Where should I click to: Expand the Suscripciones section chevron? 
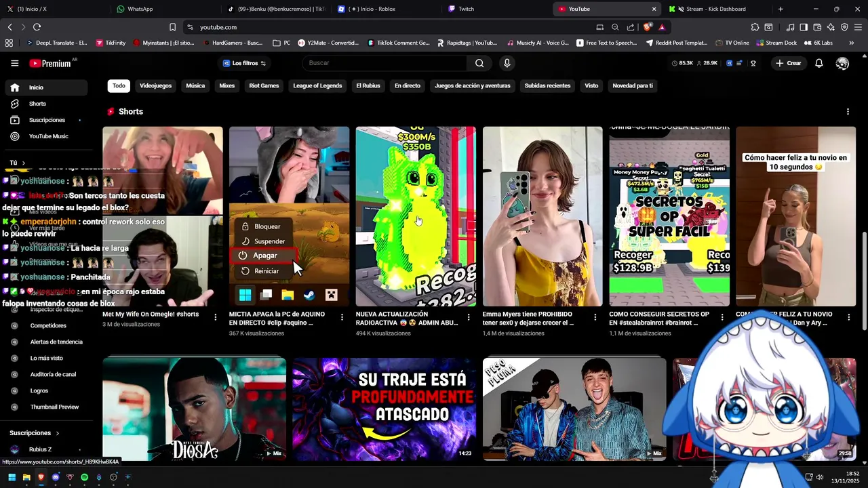[57, 433]
